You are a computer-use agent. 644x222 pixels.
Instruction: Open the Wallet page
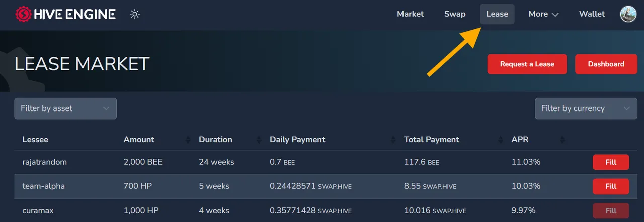pos(592,14)
